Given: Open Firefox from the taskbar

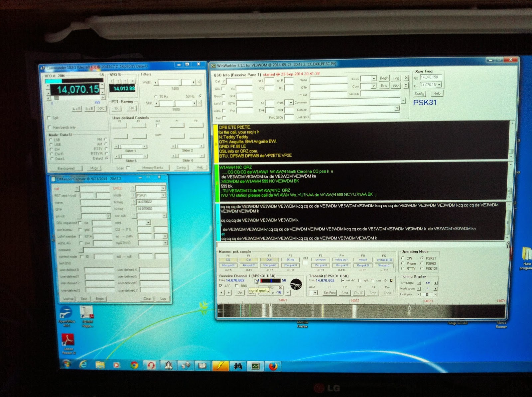Looking at the screenshot, I should pyautogui.click(x=273, y=366).
